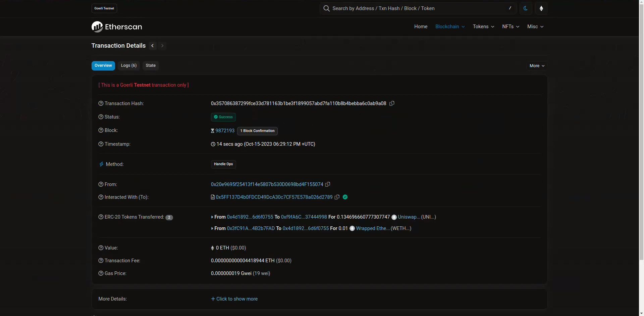Click the scrollbar down arrow
This screenshot has height=316, width=644.
[641, 313]
